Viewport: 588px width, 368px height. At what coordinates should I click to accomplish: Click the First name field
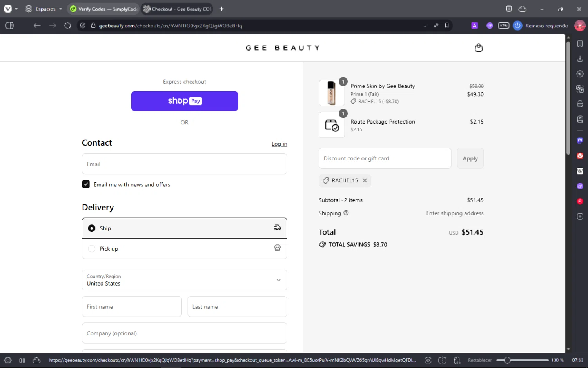point(132,307)
